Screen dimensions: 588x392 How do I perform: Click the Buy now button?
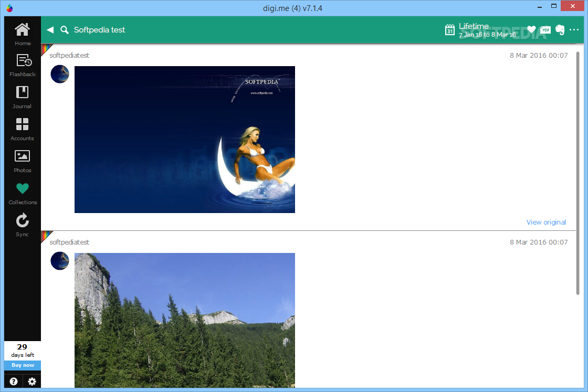pos(23,365)
